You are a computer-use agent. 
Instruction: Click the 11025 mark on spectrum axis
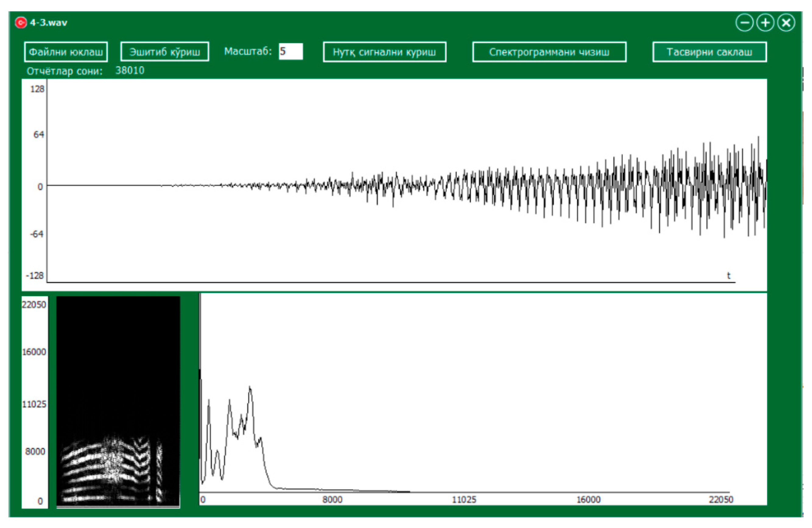pyautogui.click(x=464, y=500)
